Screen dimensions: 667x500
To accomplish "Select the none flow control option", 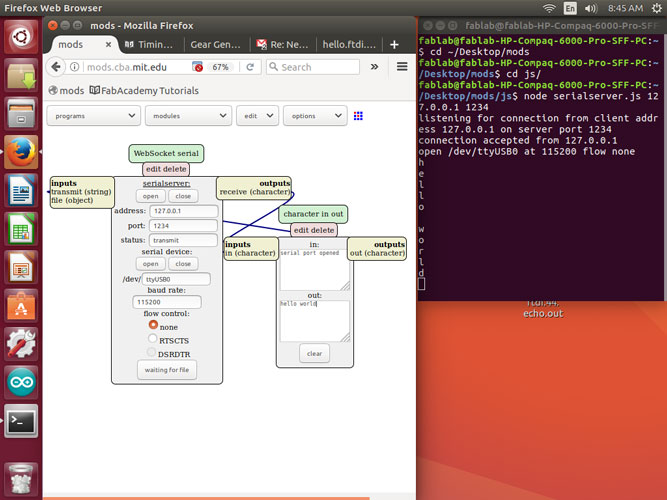I will (153, 325).
